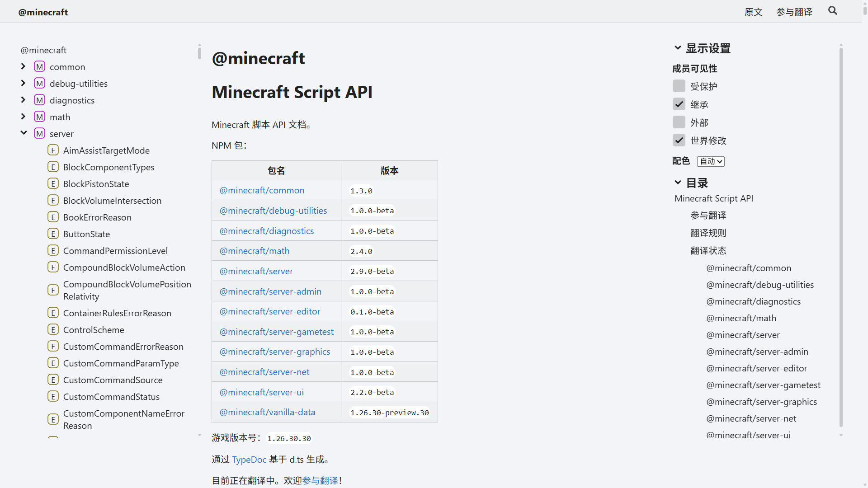The image size is (868, 488).
Task: Click the right settings panel scrollbar
Action: coord(841,237)
